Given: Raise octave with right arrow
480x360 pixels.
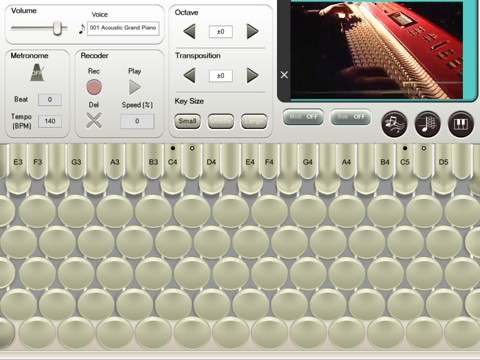Looking at the screenshot, I should click(x=252, y=32).
